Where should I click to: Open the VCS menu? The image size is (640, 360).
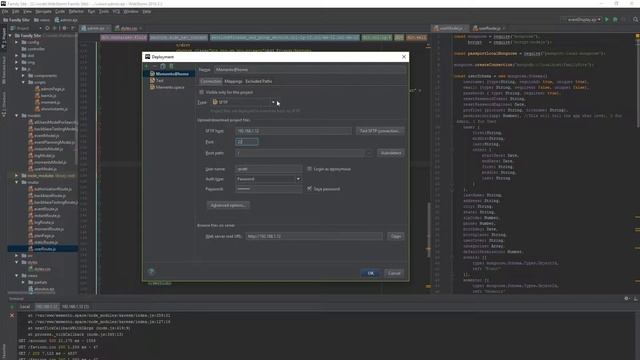[x=116, y=11]
